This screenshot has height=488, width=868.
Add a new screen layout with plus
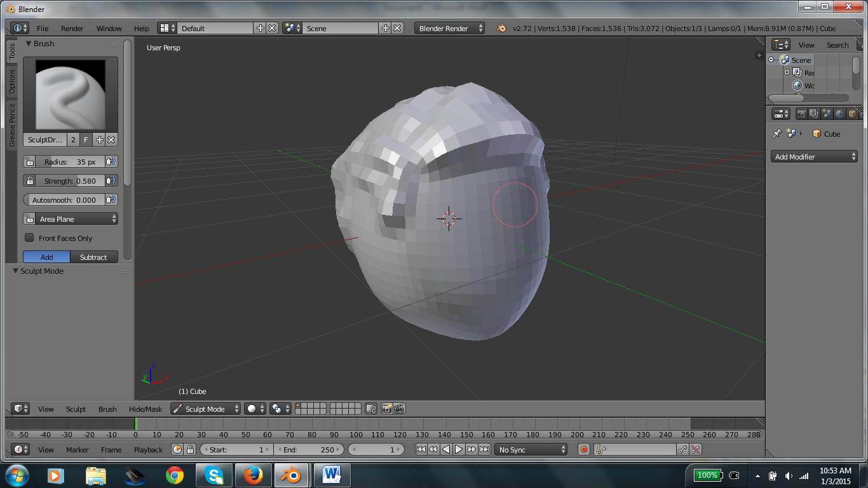261,28
